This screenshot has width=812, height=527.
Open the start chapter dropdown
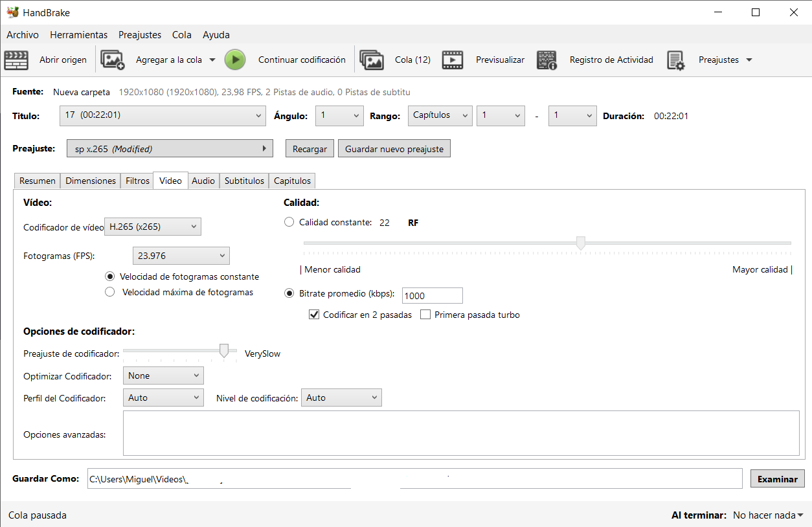pyautogui.click(x=501, y=116)
